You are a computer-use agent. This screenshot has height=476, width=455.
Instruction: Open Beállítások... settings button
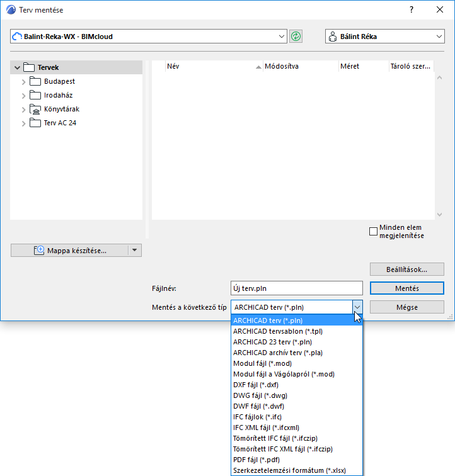406,269
